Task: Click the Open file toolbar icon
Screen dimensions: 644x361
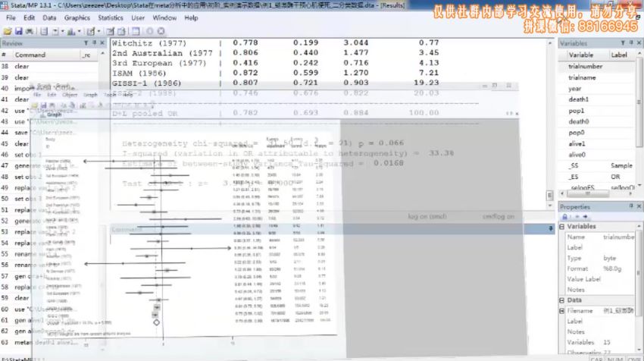Action: pyautogui.click(x=8, y=31)
